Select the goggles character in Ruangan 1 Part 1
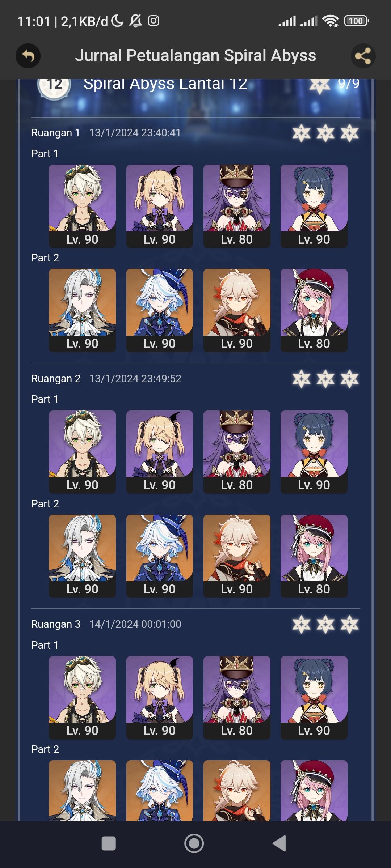Screen dimensions: 391x868 [82, 206]
